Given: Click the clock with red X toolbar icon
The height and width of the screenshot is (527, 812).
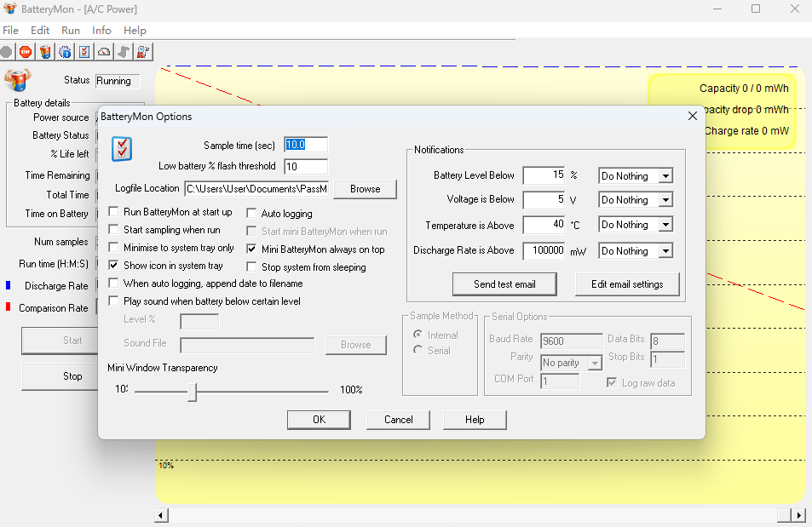Looking at the screenshot, I should tap(141, 51).
